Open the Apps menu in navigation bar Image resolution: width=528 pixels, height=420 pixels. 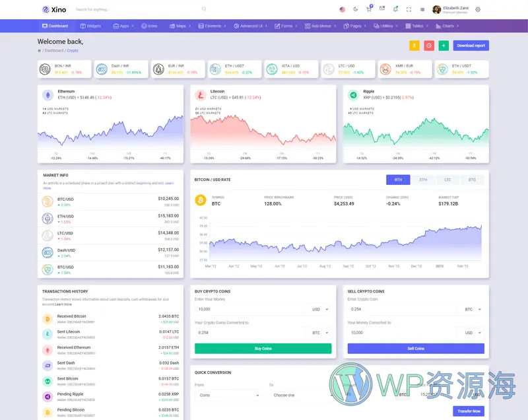coord(123,26)
